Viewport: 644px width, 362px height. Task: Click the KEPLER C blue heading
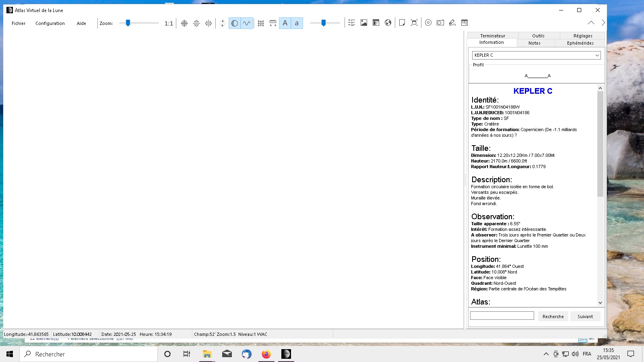[533, 91]
